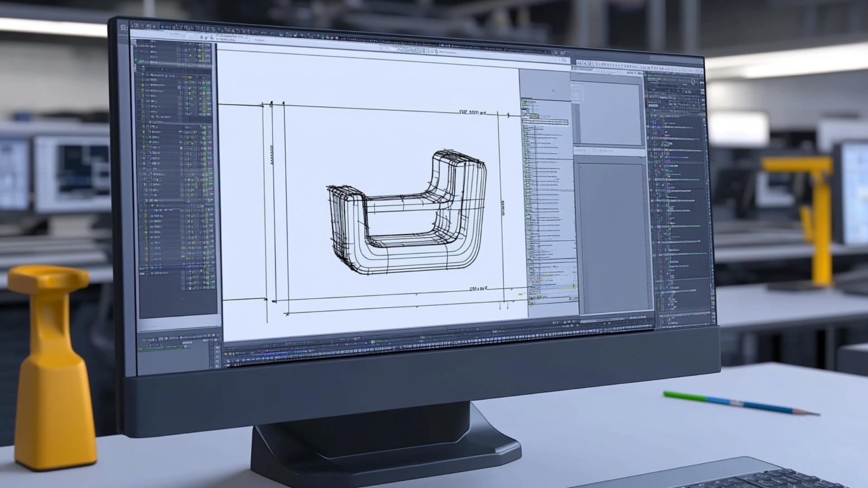Switch to the second tab above the lower gray panel
Viewport: 868px width, 488px height.
pos(603,151)
